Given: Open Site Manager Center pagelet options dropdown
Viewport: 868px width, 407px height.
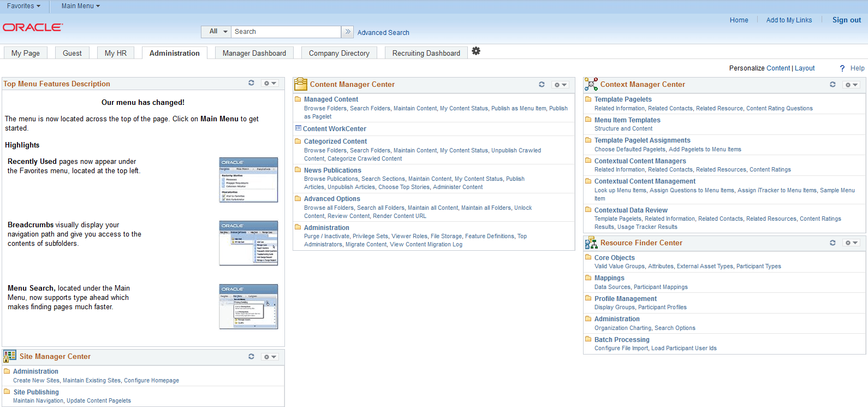Looking at the screenshot, I should (270, 357).
